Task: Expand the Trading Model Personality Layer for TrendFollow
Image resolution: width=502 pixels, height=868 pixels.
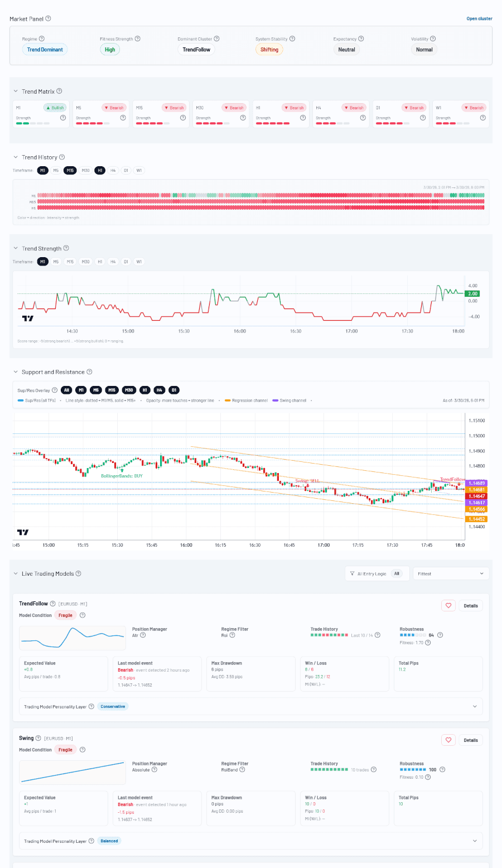Action: click(x=475, y=706)
